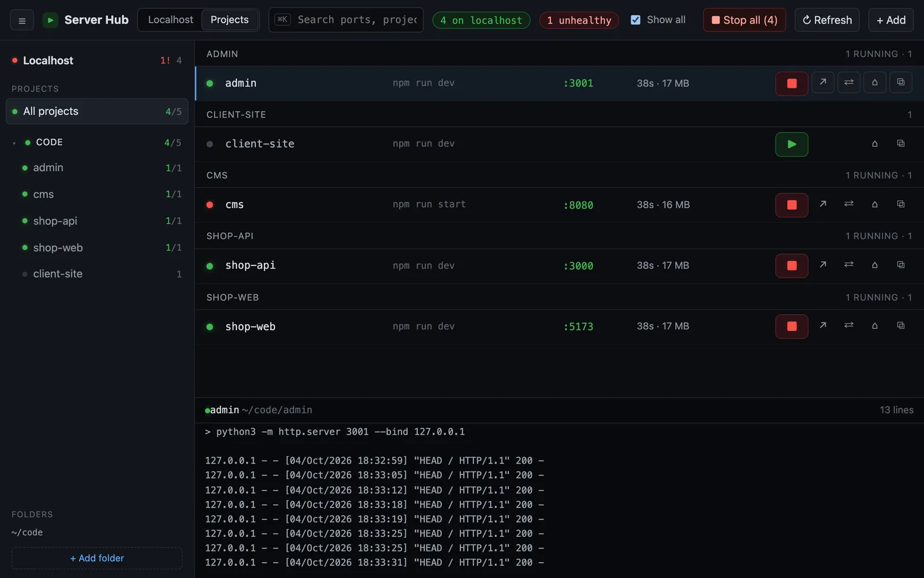The width and height of the screenshot is (924, 578).
Task: Click the copy icon in shop-web row
Action: click(x=900, y=325)
